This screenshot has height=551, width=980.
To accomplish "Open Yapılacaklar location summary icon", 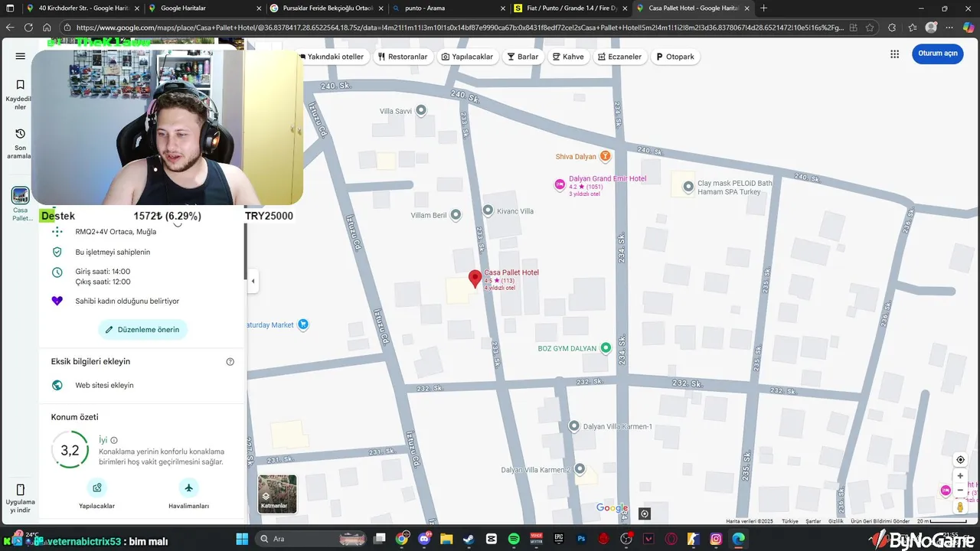I will tap(96, 487).
